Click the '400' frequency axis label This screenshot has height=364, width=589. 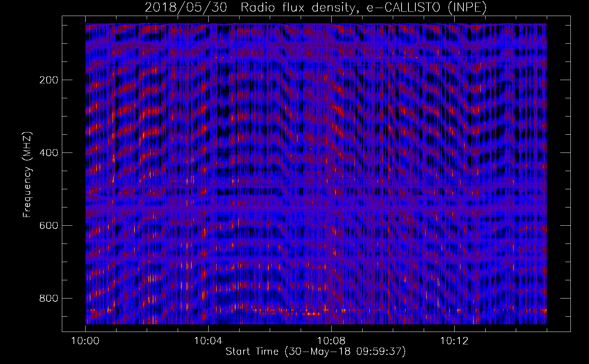coord(49,153)
